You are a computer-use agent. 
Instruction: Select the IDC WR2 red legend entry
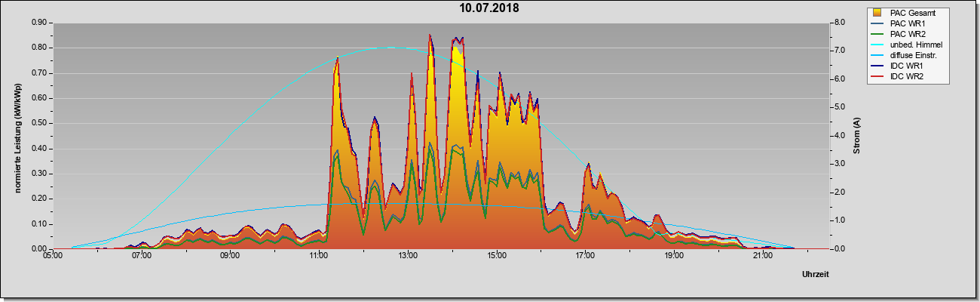coord(902,76)
